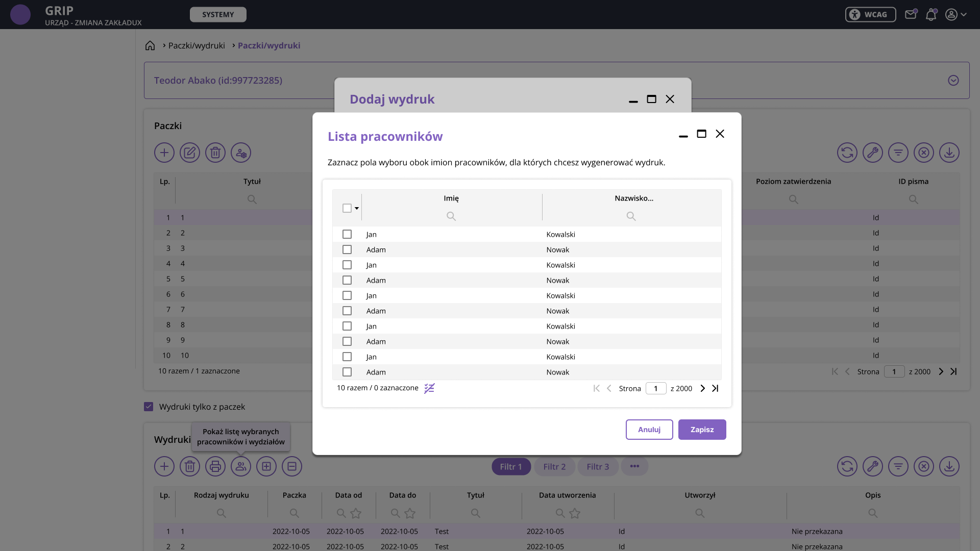Screen dimensions: 980x551
Task: Search the Utworzył column in Wydruki
Action: click(700, 513)
